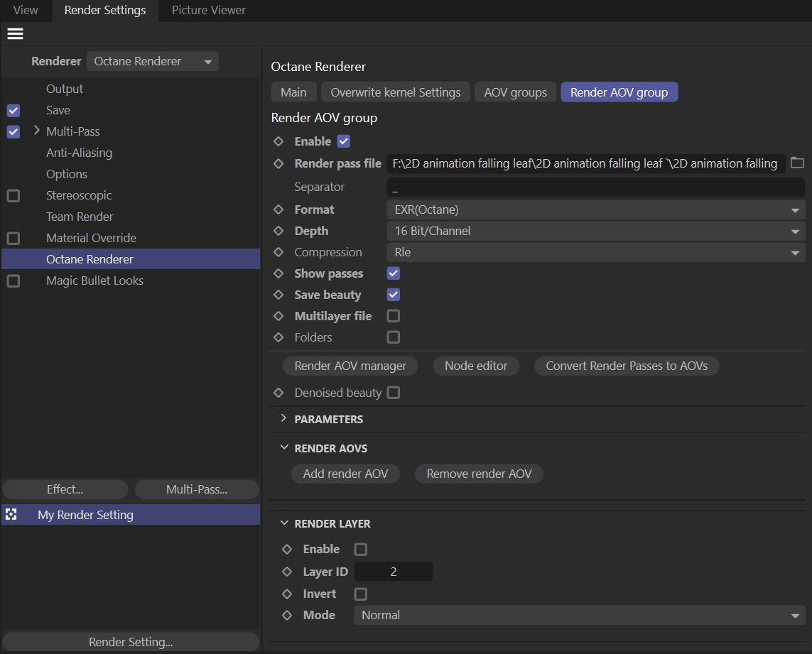
Task: Open the Node editor button
Action: pos(476,366)
